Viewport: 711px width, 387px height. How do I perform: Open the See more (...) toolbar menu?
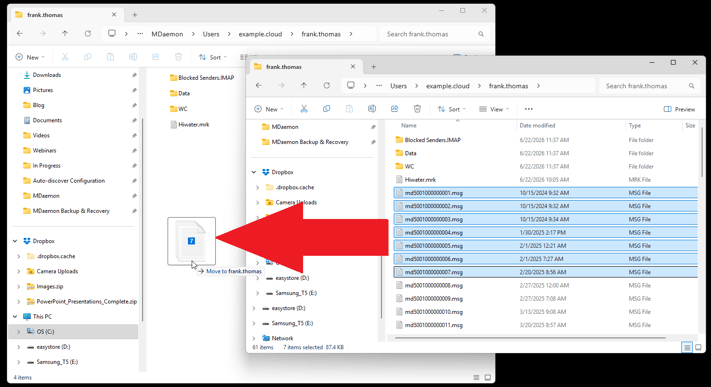[529, 109]
